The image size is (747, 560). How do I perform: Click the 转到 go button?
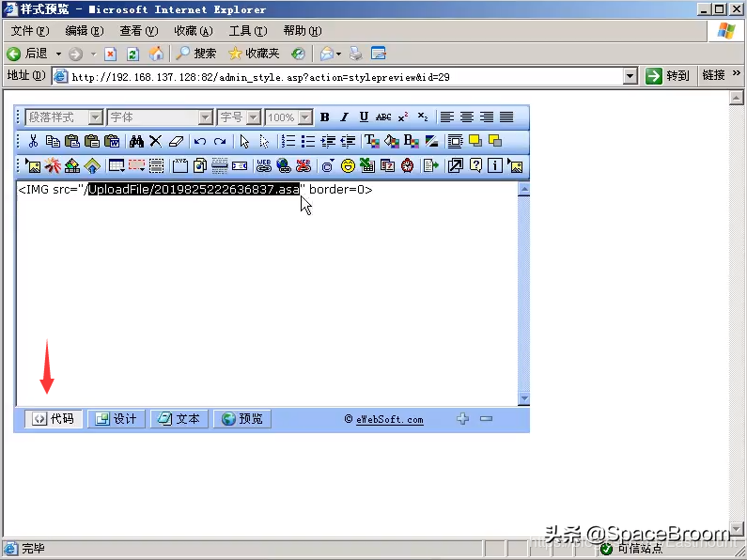668,76
